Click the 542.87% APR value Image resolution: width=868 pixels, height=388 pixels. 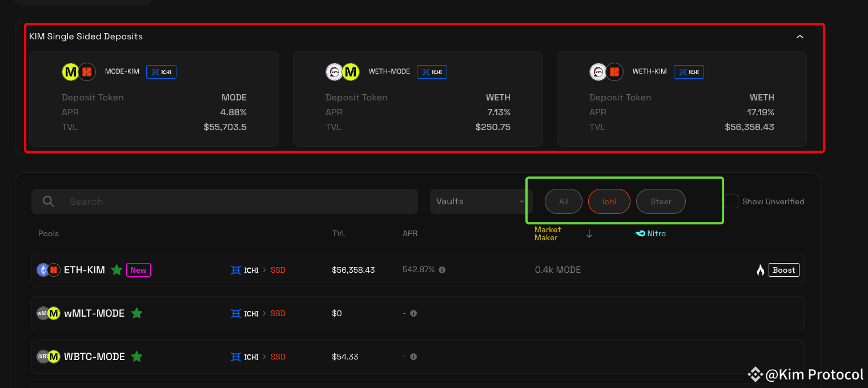click(419, 269)
